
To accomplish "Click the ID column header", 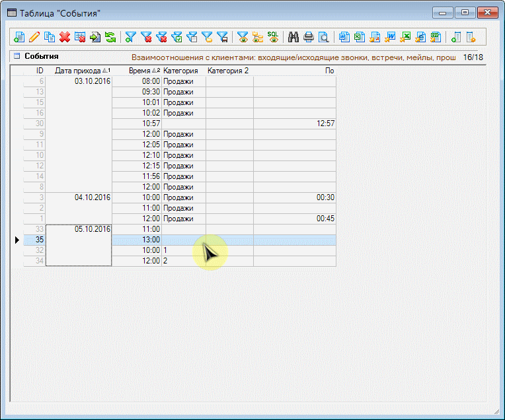I will click(39, 71).
